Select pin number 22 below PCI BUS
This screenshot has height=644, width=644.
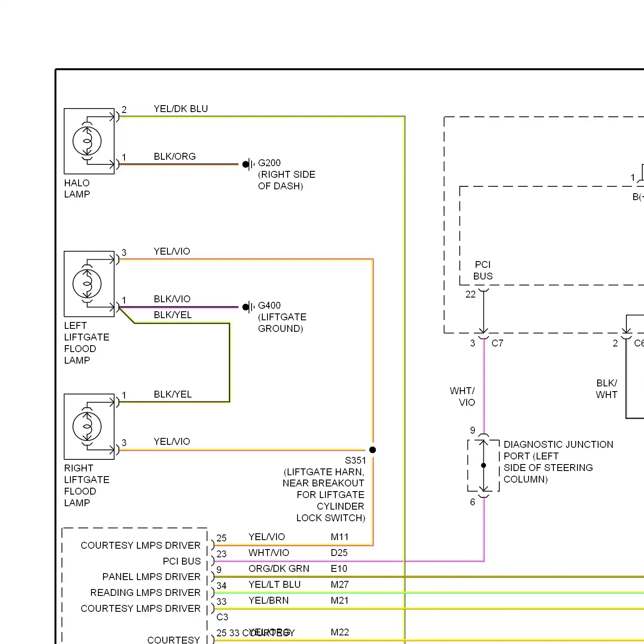coord(471,295)
